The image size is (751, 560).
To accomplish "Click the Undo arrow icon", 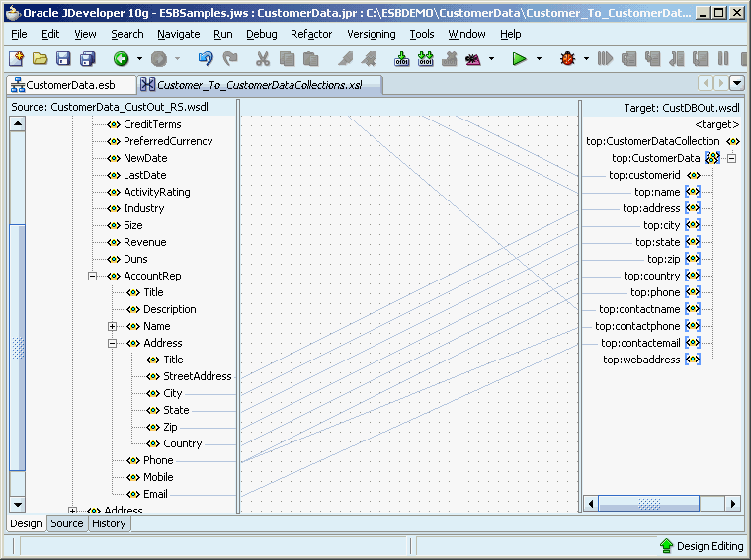I will point(206,59).
